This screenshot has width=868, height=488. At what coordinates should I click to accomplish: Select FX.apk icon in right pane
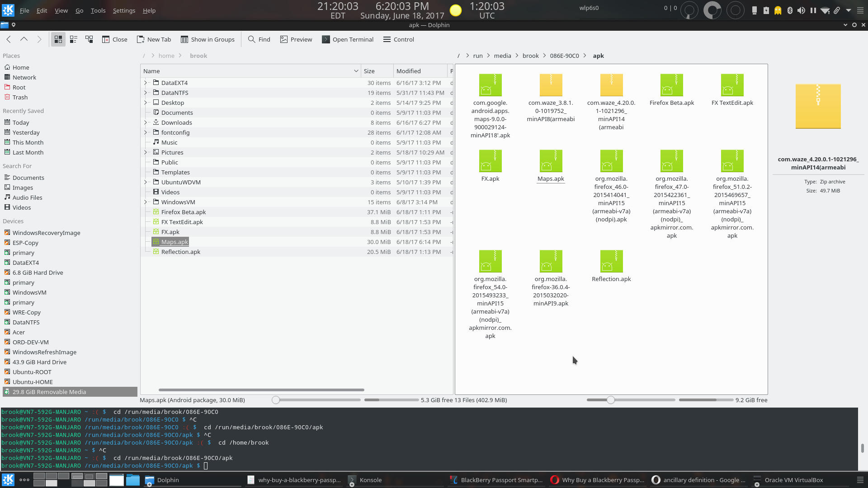click(x=490, y=161)
